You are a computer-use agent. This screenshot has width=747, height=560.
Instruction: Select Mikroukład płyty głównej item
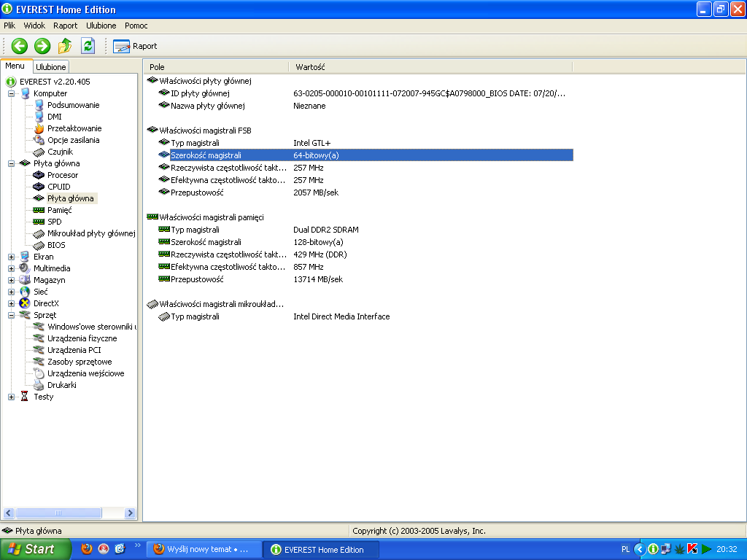(x=91, y=234)
